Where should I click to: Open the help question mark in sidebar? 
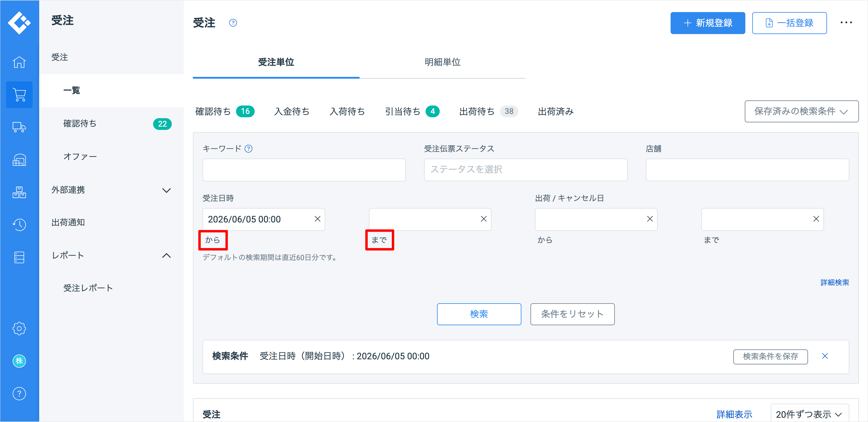pyautogui.click(x=19, y=394)
